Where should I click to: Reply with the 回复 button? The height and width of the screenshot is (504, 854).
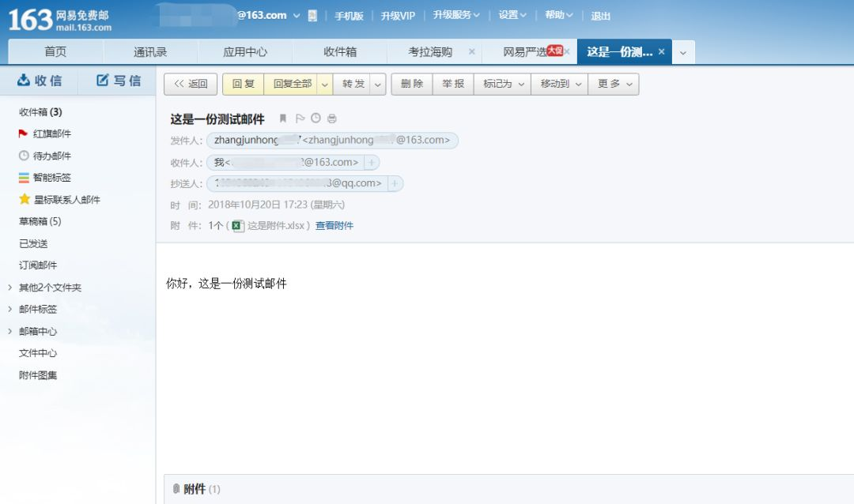coord(244,85)
